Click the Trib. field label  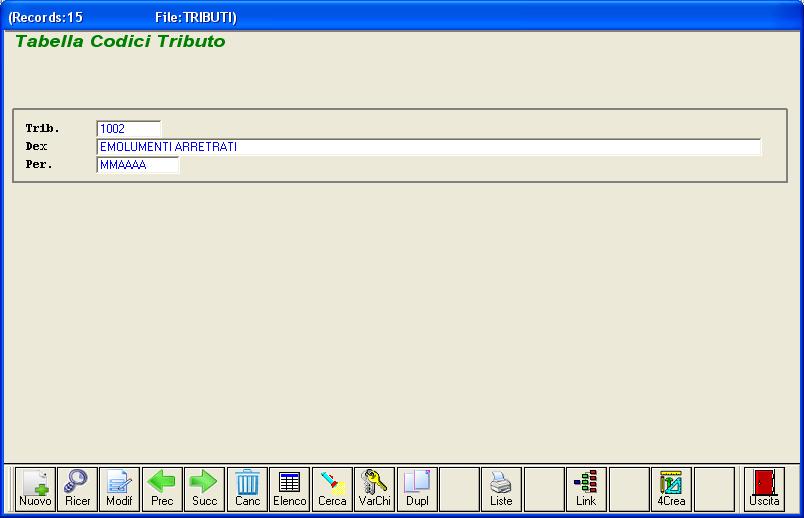pos(43,128)
